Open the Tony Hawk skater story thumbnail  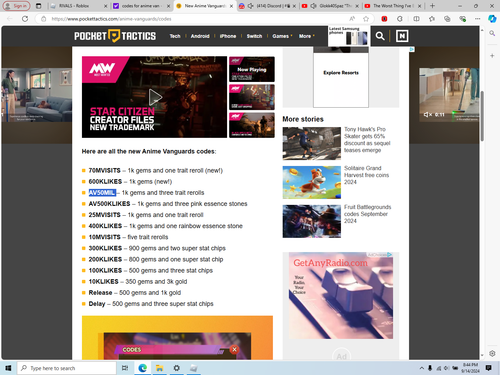[312, 143]
